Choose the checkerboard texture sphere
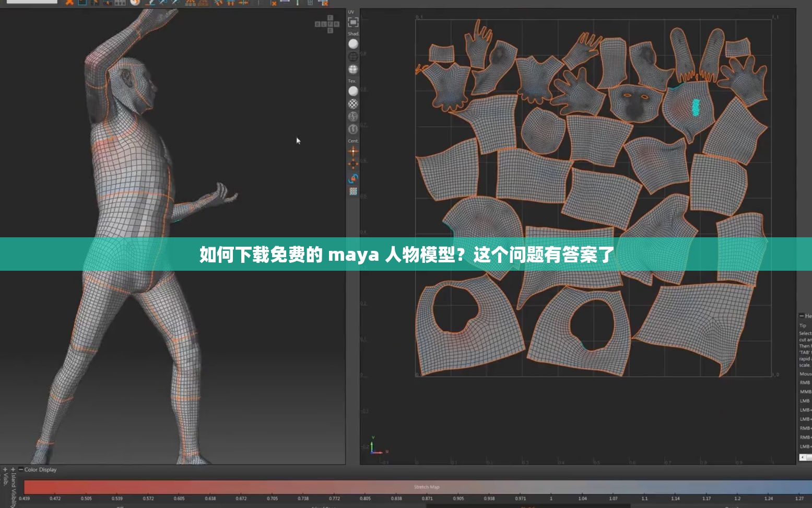 coord(353,103)
